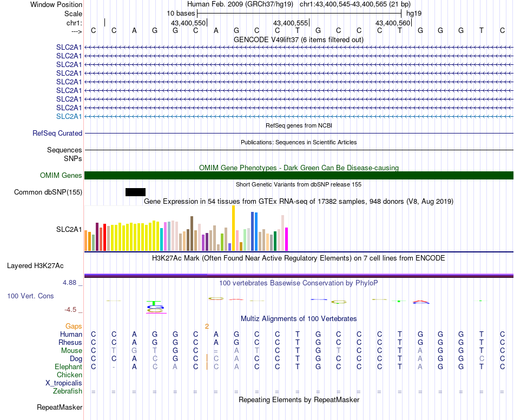Click the PhyloP maximum value 4.88
514x420 pixels.
tap(70, 282)
